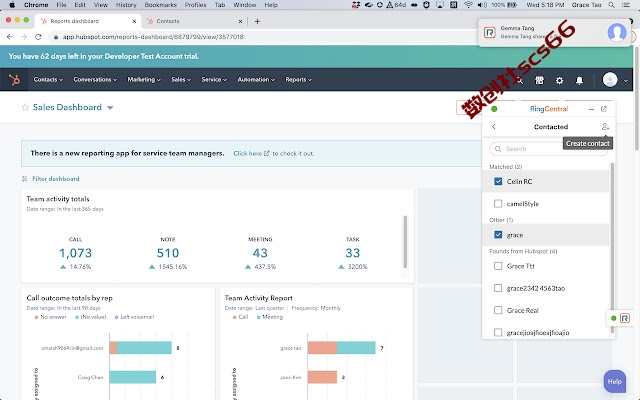
Task: Click the Team activity totals scrollbar
Action: [x=405, y=242]
